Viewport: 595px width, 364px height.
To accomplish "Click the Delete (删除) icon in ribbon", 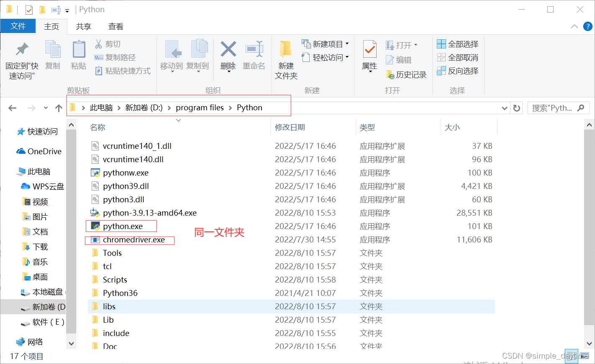I will [228, 50].
